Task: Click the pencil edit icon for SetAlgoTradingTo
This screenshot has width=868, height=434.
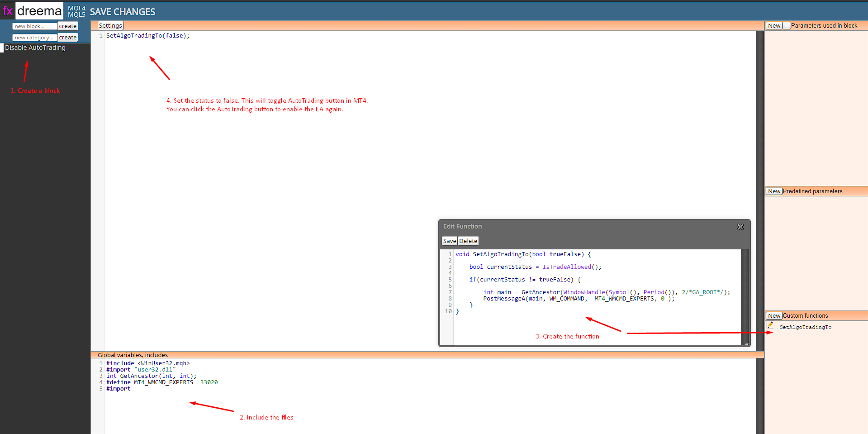Action: point(770,325)
